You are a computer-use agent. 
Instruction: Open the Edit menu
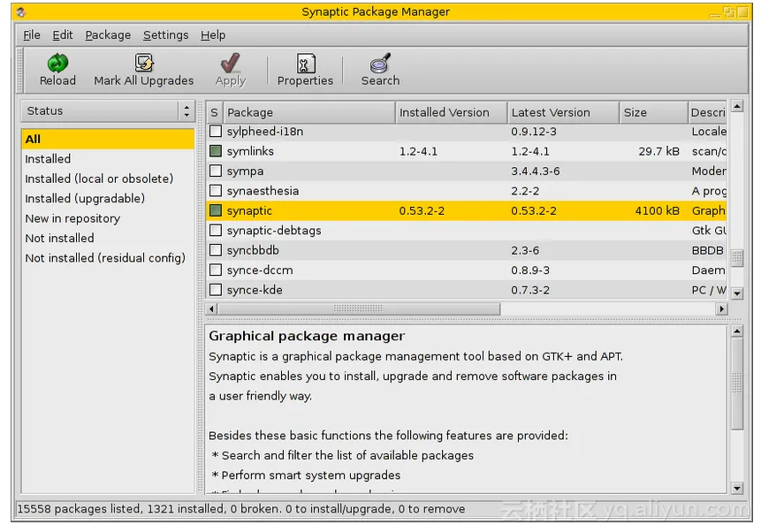[x=63, y=35]
